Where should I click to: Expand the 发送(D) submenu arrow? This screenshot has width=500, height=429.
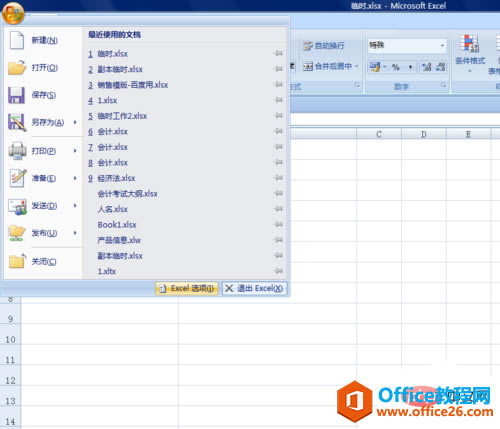click(75, 206)
